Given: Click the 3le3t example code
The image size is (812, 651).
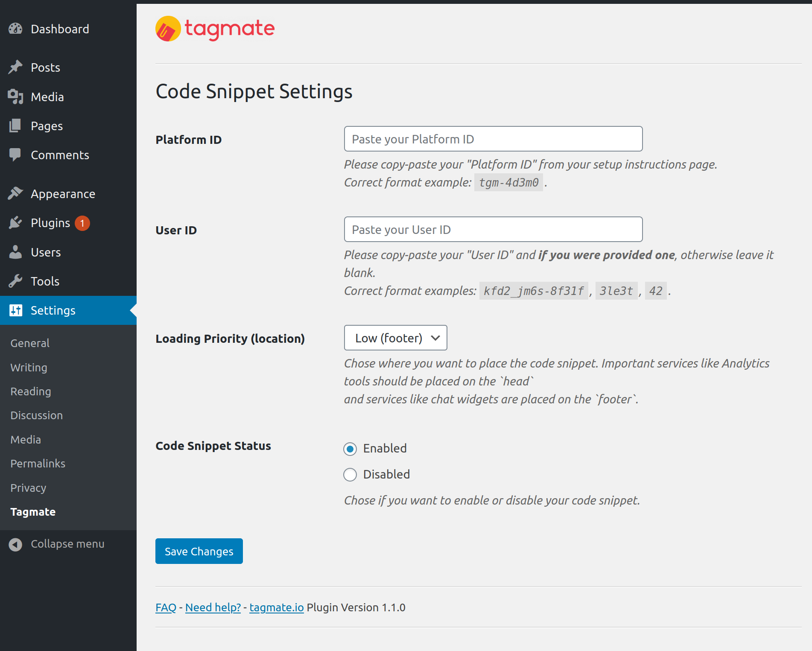Looking at the screenshot, I should coord(616,291).
